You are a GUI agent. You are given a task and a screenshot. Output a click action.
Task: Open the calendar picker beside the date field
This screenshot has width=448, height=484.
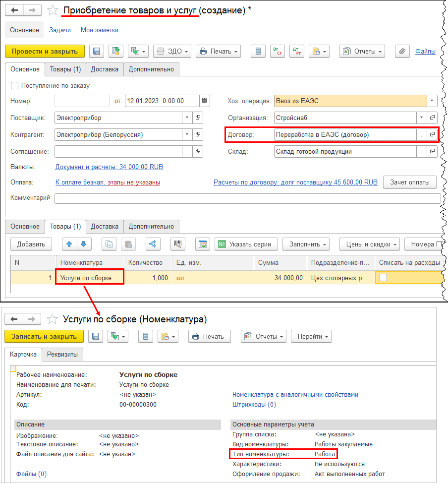tap(204, 101)
